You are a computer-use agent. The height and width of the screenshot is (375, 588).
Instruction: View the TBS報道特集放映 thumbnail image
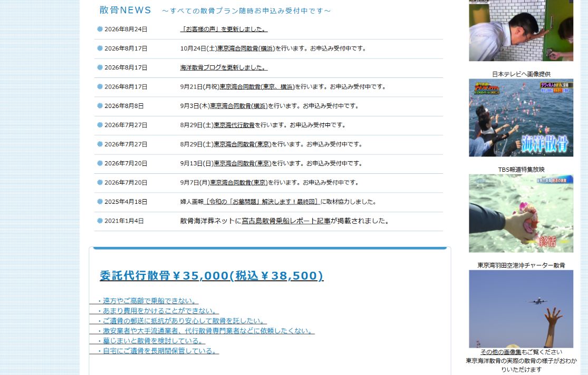point(521,213)
